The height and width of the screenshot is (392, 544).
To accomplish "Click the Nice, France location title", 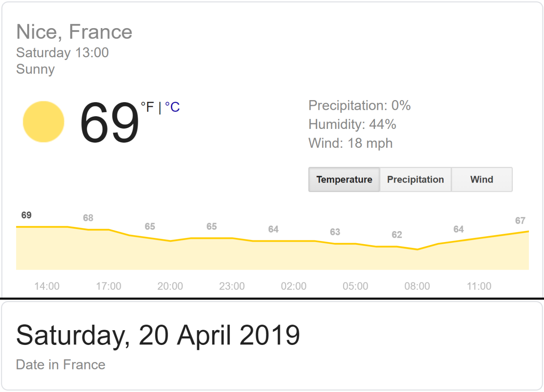I will tap(74, 32).
